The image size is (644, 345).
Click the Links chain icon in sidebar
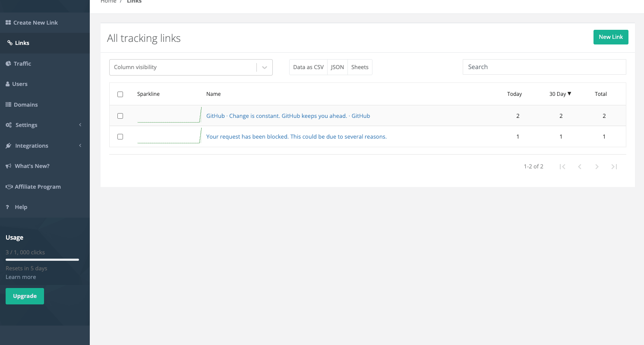tap(9, 43)
